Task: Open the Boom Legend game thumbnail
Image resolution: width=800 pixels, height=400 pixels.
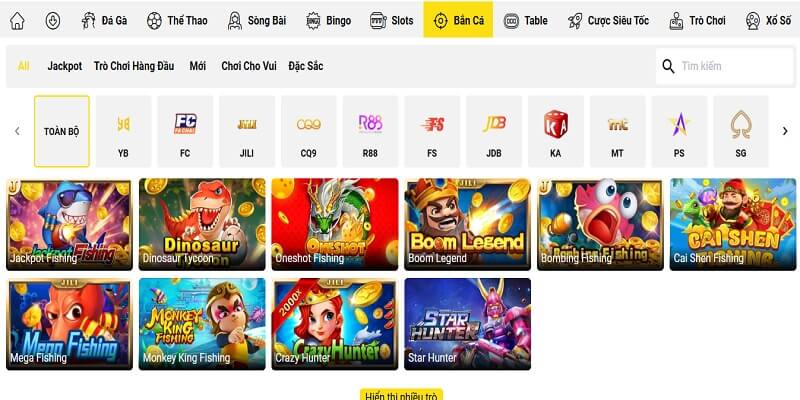Action: click(x=467, y=224)
